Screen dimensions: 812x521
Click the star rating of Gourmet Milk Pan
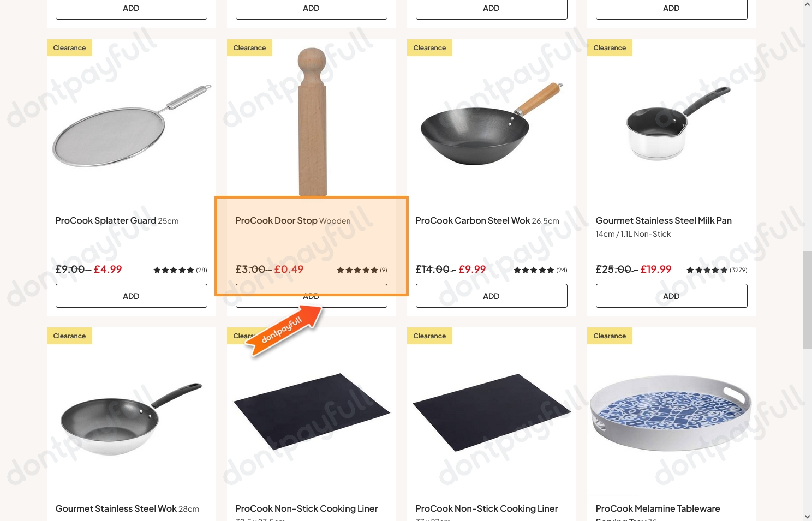(x=707, y=270)
